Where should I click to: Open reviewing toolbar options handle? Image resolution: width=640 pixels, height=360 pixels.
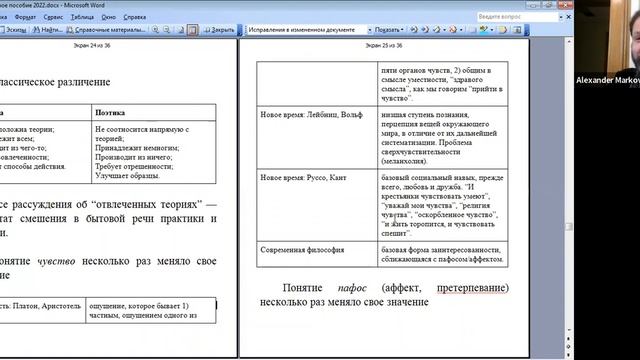pos(527,30)
